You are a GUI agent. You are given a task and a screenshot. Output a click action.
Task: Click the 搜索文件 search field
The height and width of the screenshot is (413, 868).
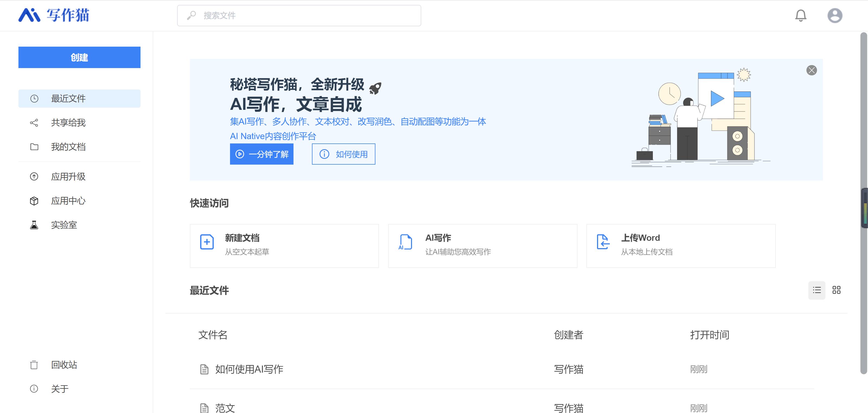(299, 15)
